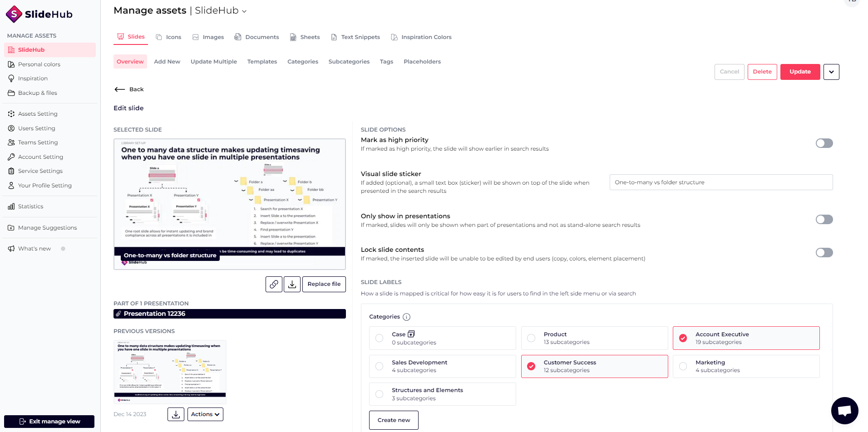
Task: Open the Categories info tooltip icon
Action: pyautogui.click(x=406, y=317)
